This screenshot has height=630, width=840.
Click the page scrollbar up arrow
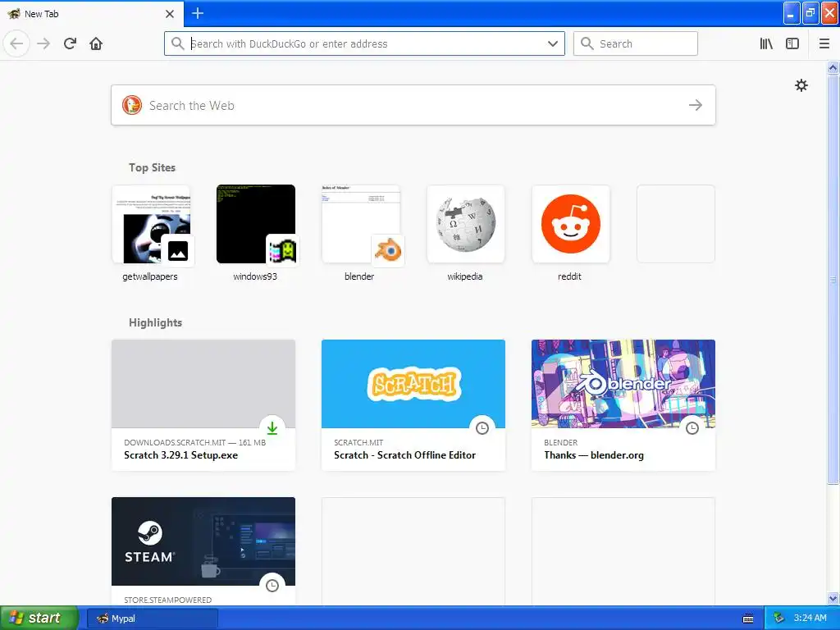coord(833,67)
